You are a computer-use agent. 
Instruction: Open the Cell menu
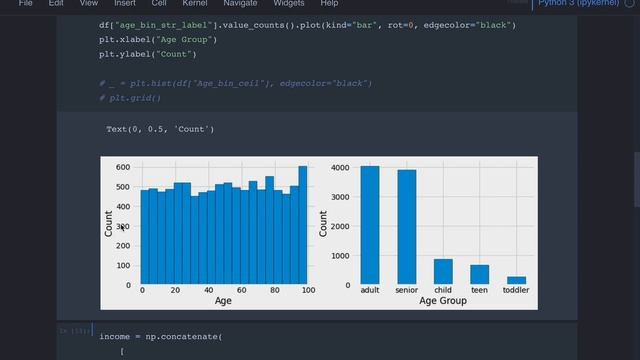coord(159,3)
